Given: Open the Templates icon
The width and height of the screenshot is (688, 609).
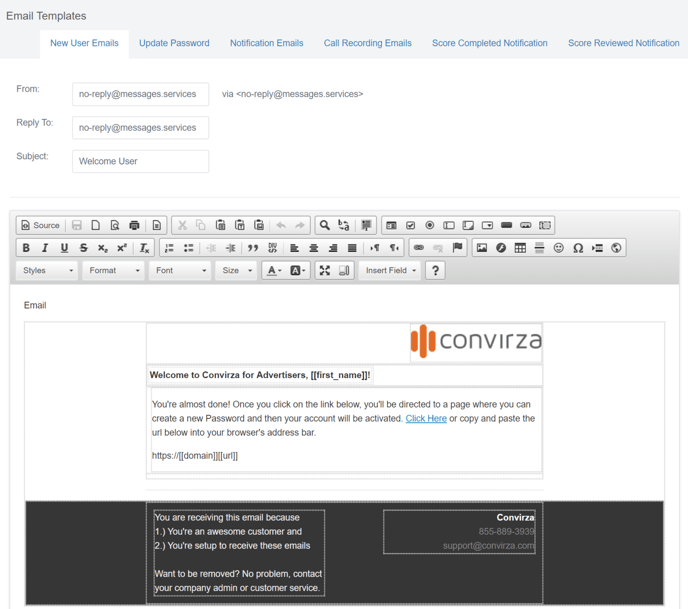Looking at the screenshot, I should pyautogui.click(x=157, y=225).
